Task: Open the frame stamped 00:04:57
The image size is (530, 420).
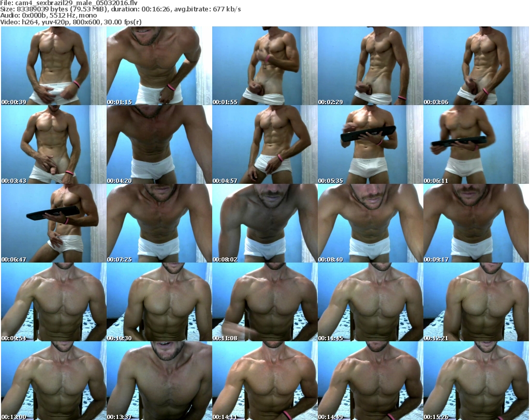Action: [x=265, y=144]
